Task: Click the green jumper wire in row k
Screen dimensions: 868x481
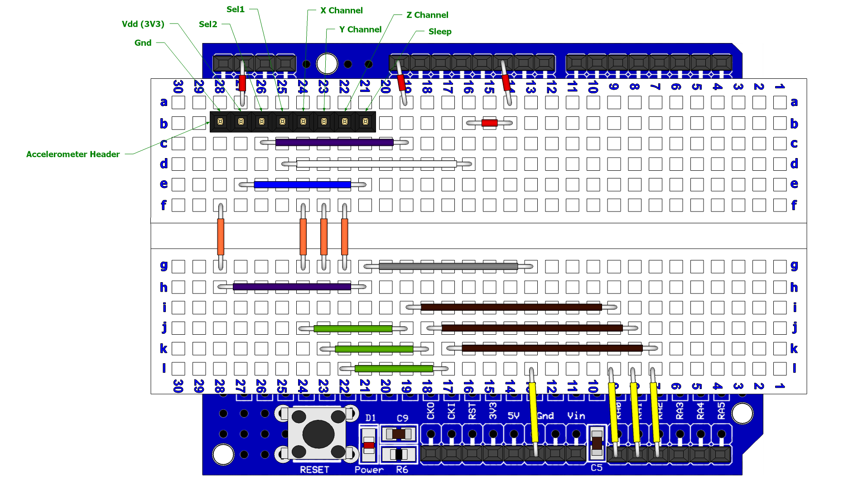Action: 374,349
